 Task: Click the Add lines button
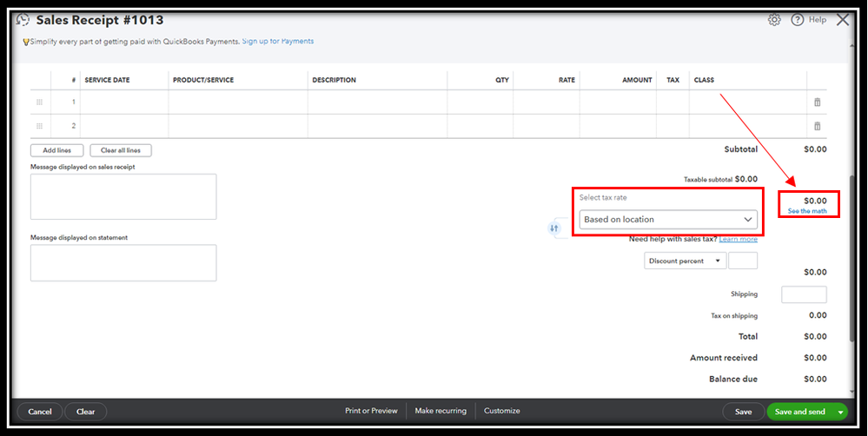tap(57, 150)
